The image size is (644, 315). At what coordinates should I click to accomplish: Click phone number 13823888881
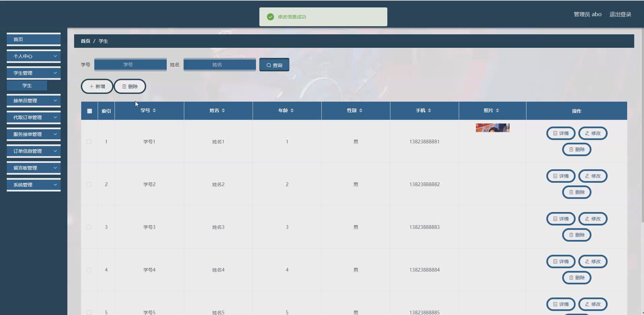pos(424,142)
